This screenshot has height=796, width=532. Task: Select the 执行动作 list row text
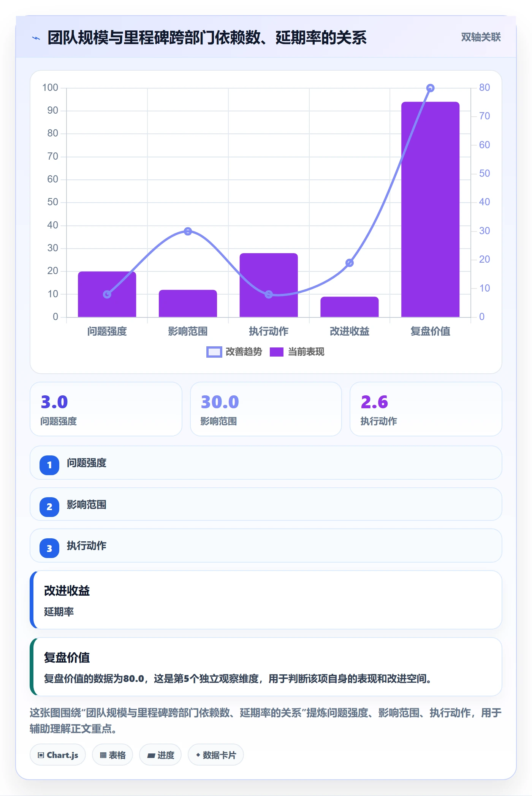click(87, 546)
